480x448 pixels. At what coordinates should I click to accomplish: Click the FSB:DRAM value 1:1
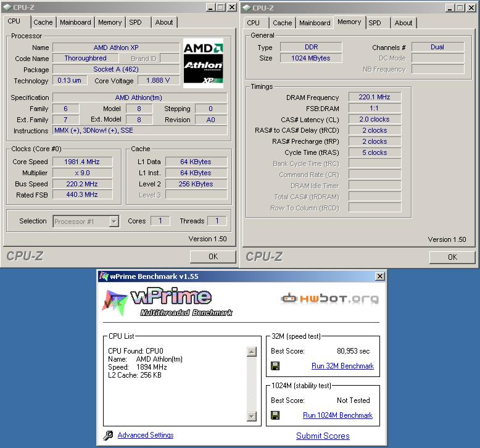(374, 108)
